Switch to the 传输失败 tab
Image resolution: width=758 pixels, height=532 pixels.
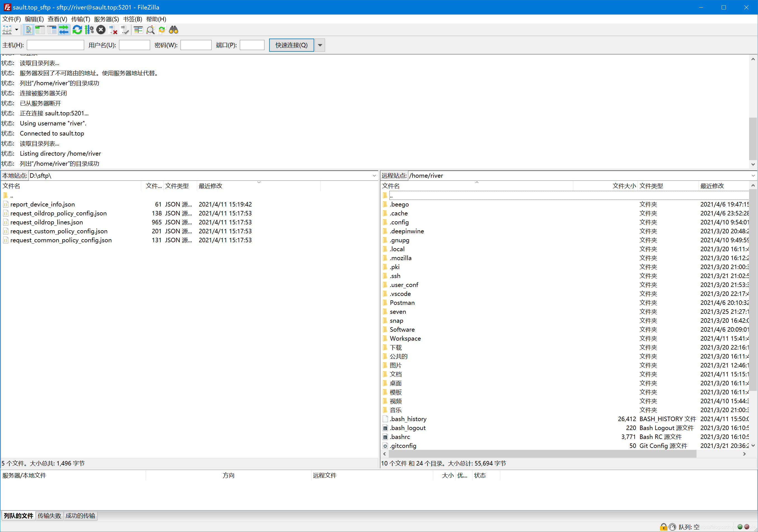(x=49, y=516)
